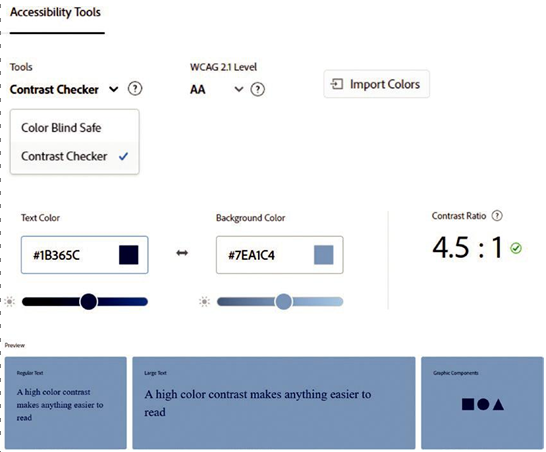This screenshot has width=546, height=452.
Task: Click the #1B365C text color hex field
Action: pos(85,255)
